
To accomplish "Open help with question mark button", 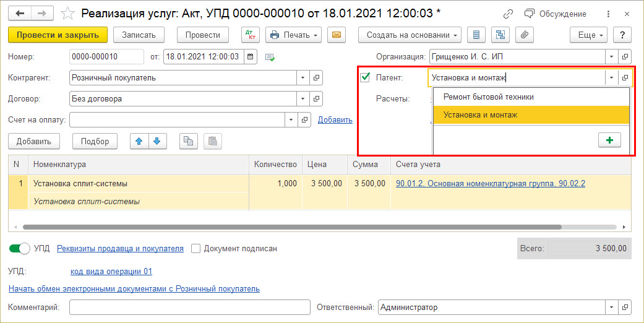I will click(x=622, y=35).
